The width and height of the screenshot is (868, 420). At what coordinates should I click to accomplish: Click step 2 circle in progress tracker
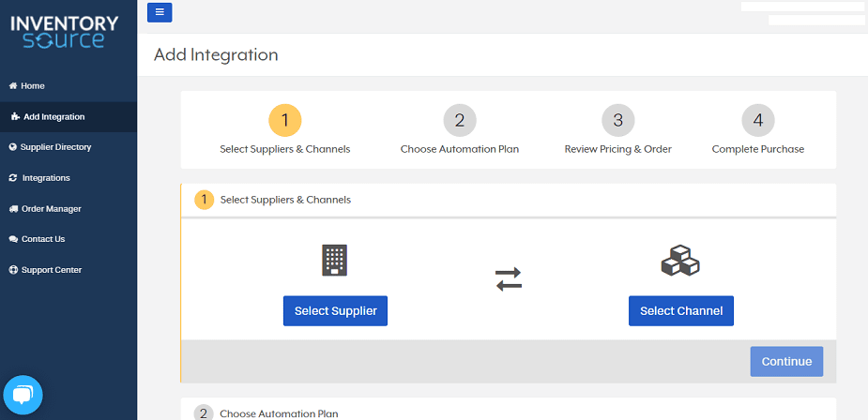460,120
